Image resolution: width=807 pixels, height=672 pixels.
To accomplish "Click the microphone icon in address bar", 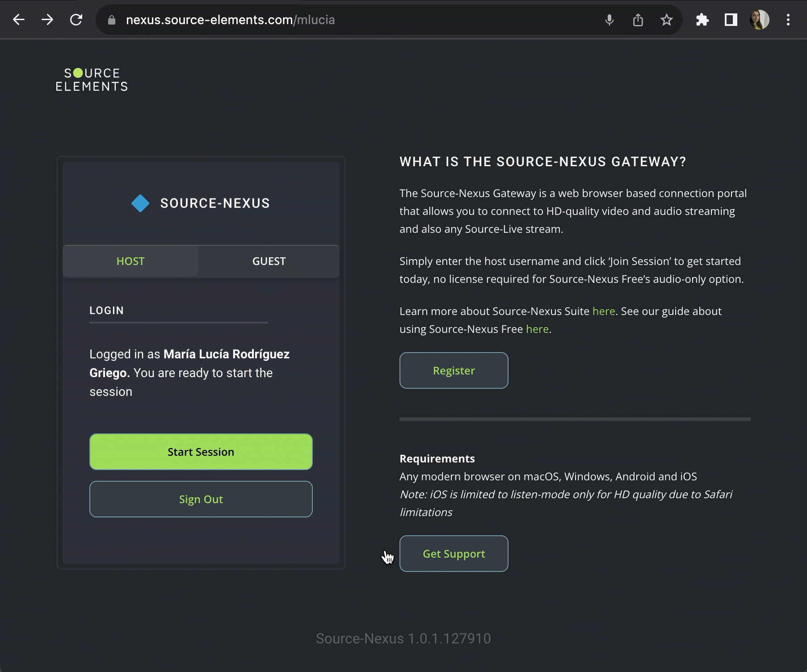I will (609, 20).
